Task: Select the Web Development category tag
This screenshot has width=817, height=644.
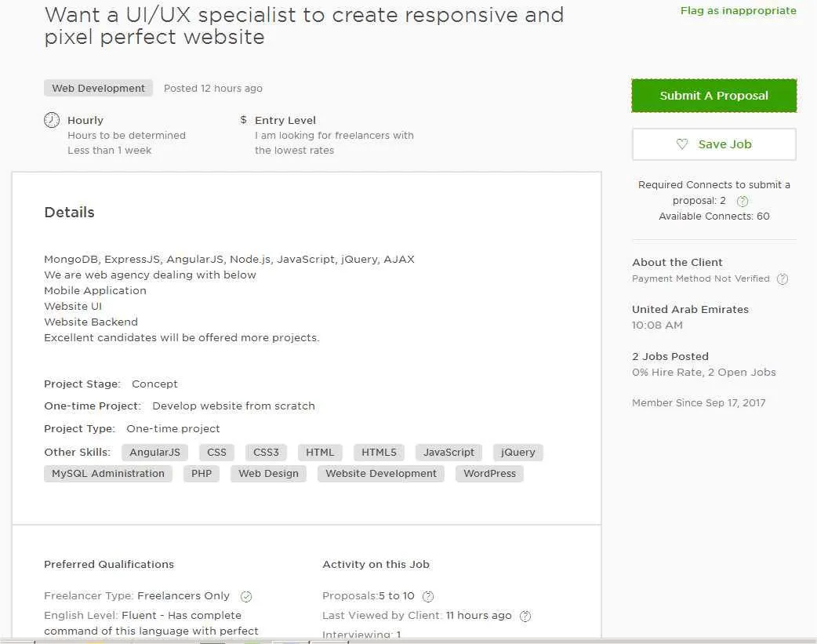Action: tap(98, 89)
